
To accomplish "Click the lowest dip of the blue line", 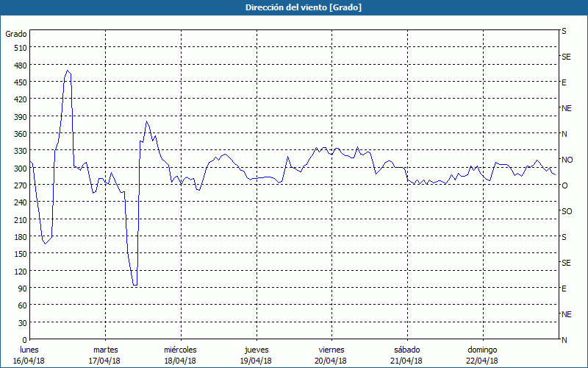I will [135, 285].
